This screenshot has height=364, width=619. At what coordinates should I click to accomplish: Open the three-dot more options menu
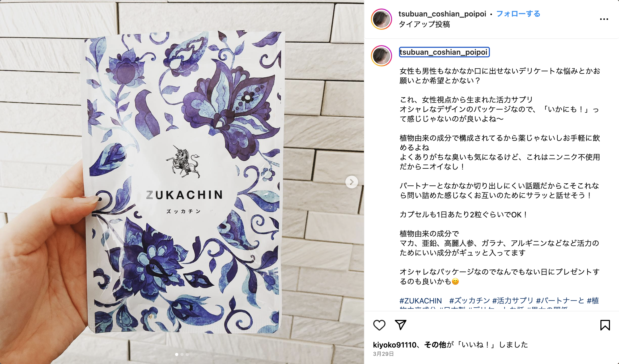point(604,19)
